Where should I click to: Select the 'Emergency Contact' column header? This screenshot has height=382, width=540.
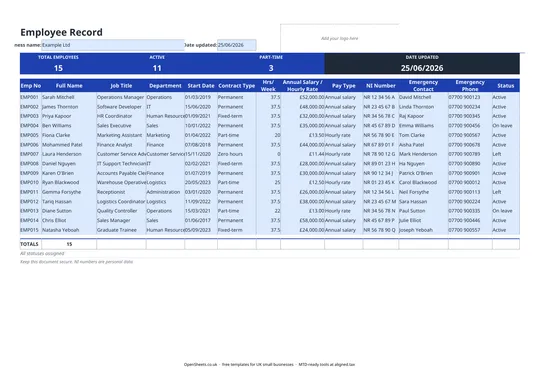point(423,86)
